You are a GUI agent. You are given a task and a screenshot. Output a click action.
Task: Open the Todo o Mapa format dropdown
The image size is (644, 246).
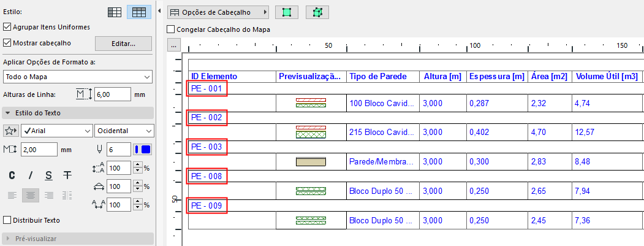click(78, 77)
